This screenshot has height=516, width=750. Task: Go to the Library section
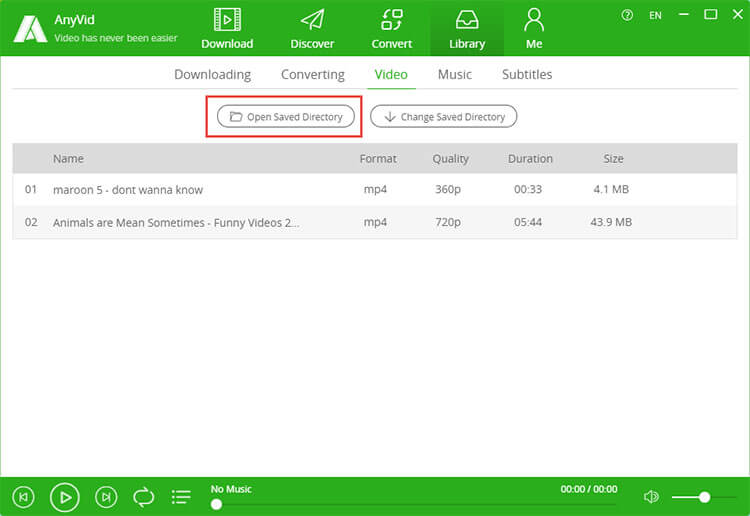[467, 29]
